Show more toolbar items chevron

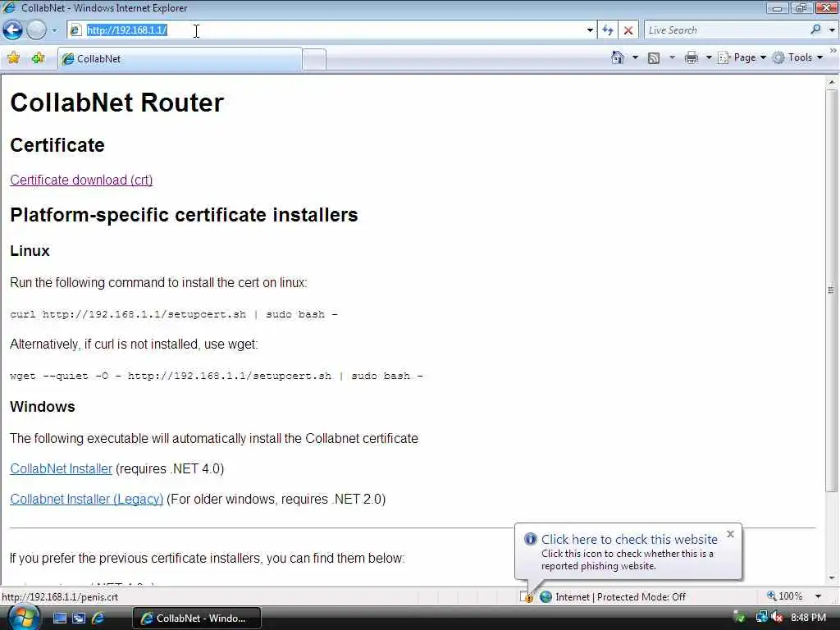click(833, 50)
